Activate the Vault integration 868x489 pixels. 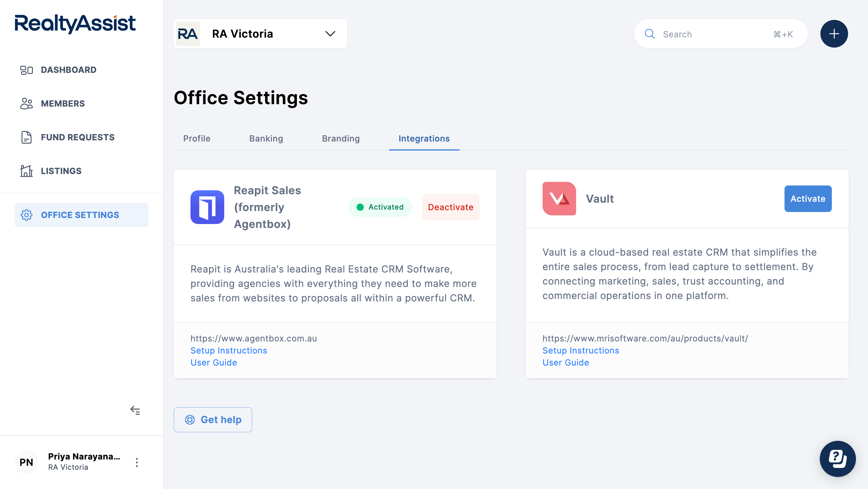point(808,198)
